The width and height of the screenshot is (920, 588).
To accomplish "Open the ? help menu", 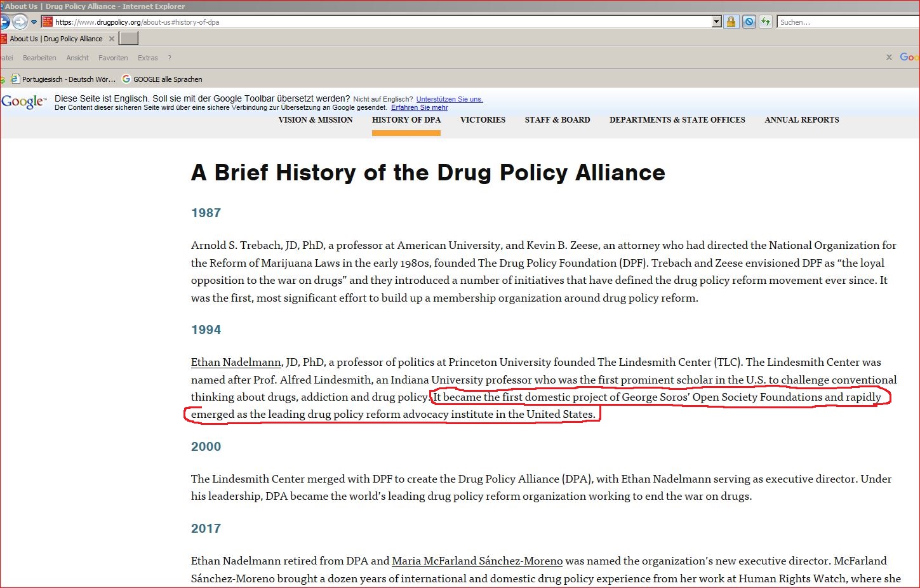I will click(170, 58).
